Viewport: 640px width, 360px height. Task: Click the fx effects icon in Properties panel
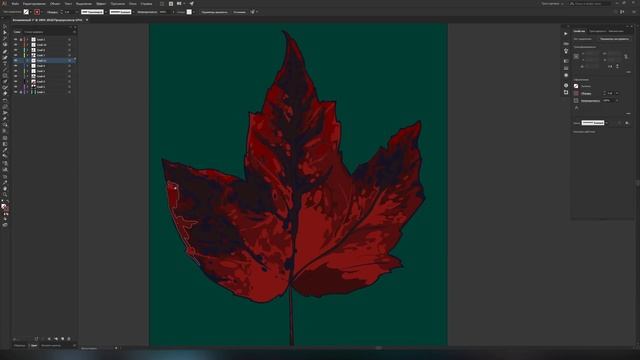(576, 108)
